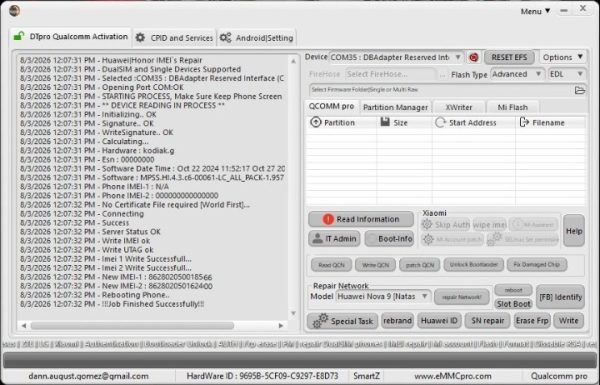
Task: Click the HardWare ID status bar entry
Action: coord(262,376)
